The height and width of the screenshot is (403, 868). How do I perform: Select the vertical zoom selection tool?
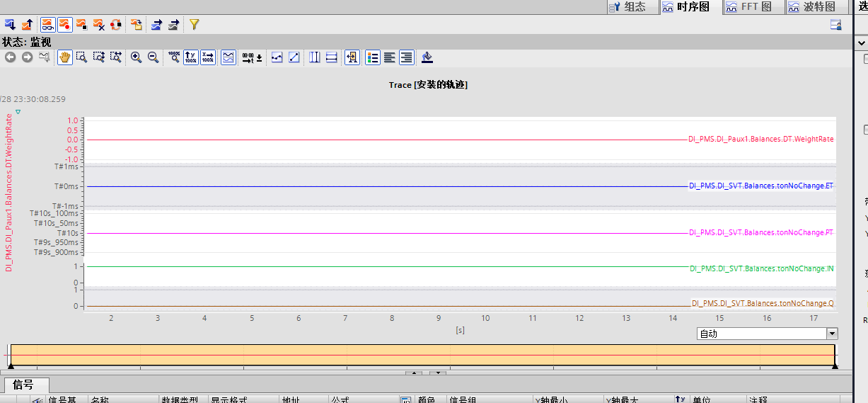(x=99, y=57)
